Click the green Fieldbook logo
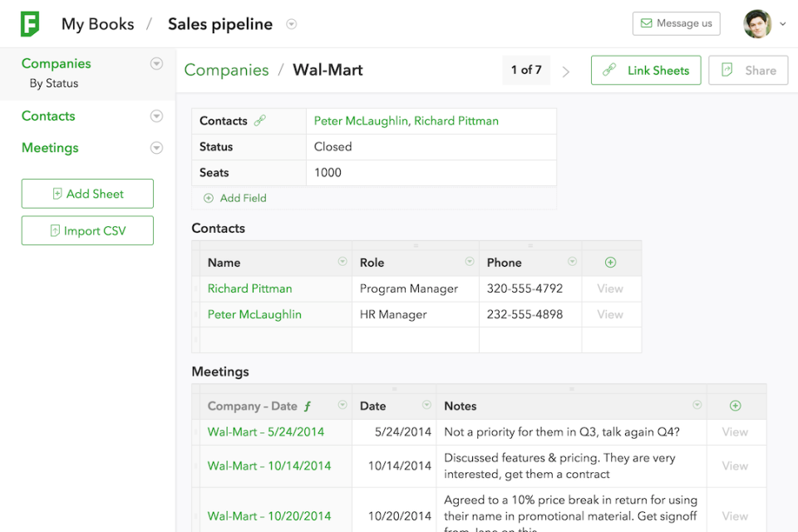 30,24
